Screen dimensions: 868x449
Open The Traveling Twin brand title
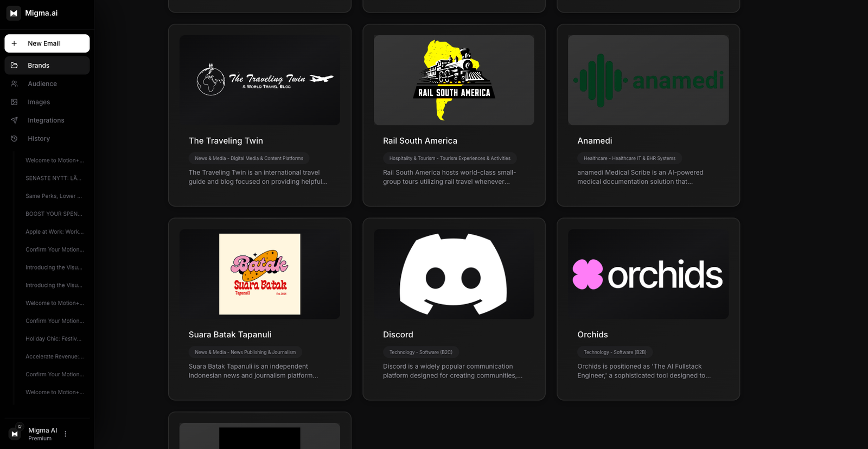click(x=226, y=141)
